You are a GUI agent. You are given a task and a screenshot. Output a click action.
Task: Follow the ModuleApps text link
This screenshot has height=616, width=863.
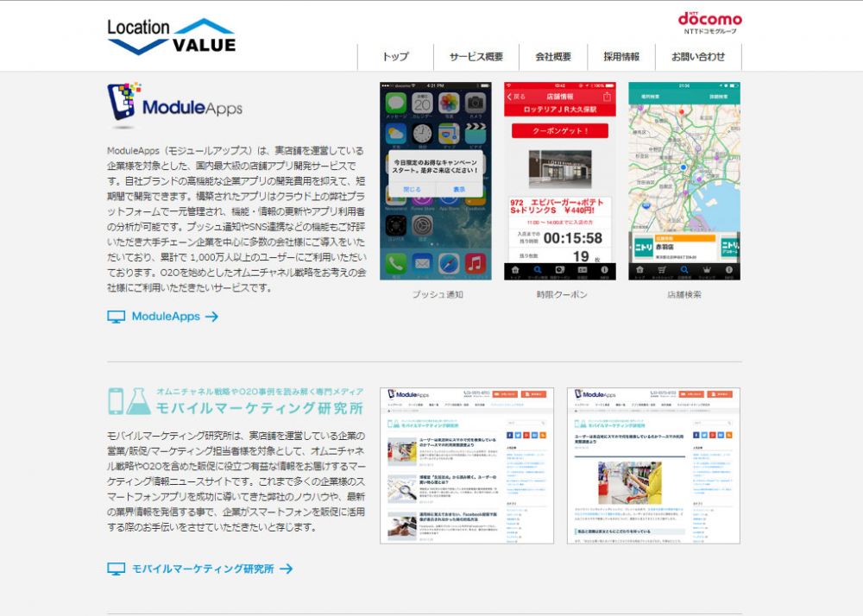(x=166, y=317)
